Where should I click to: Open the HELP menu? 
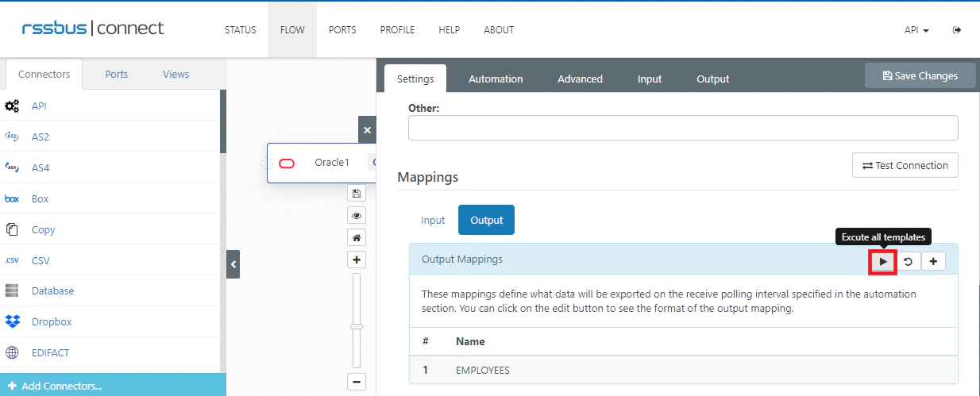coord(449,30)
